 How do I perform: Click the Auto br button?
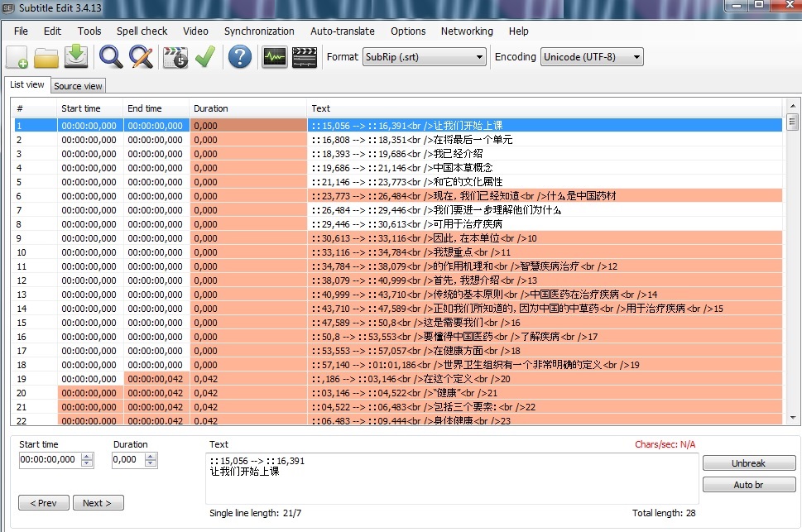(749, 485)
